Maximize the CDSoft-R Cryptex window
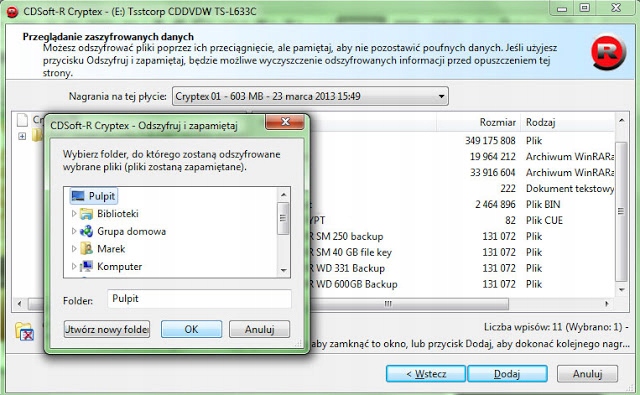Image resolution: width=640 pixels, height=395 pixels. 584,8
